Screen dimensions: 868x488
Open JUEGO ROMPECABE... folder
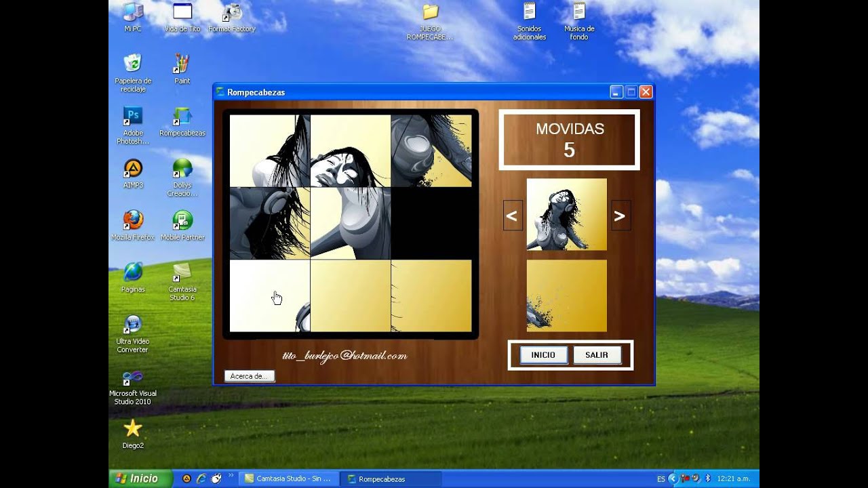430,21
